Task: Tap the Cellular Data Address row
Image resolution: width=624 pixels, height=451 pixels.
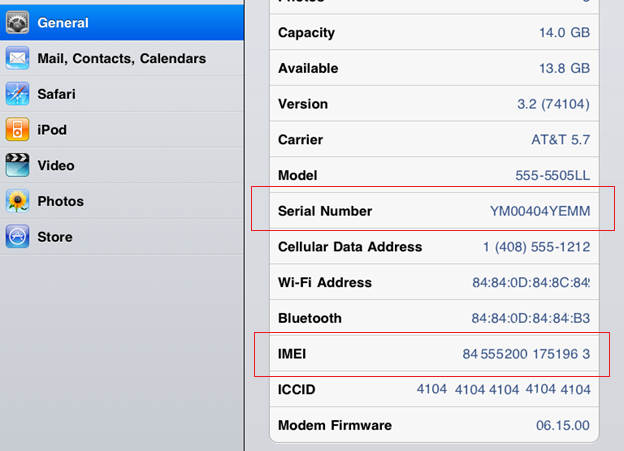Action: 434,247
